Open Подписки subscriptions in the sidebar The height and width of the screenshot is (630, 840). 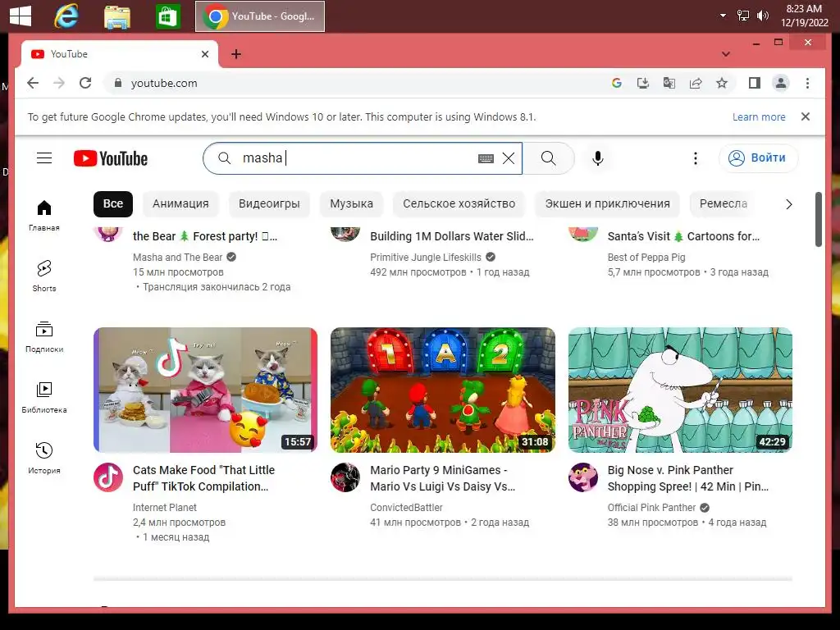point(44,336)
